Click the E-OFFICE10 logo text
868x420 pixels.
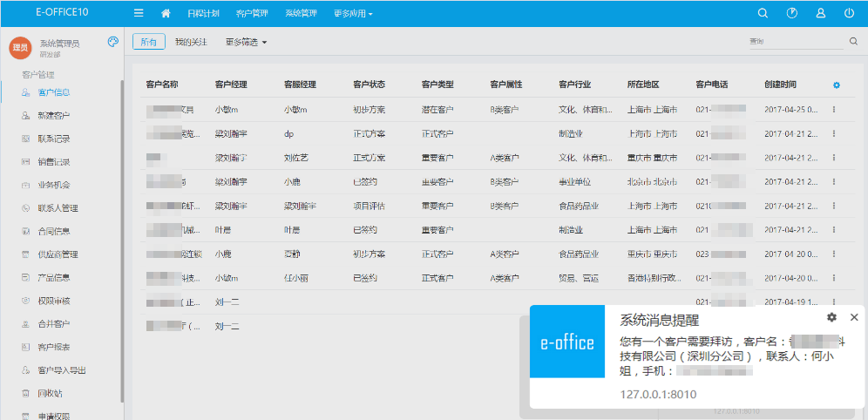coord(62,12)
